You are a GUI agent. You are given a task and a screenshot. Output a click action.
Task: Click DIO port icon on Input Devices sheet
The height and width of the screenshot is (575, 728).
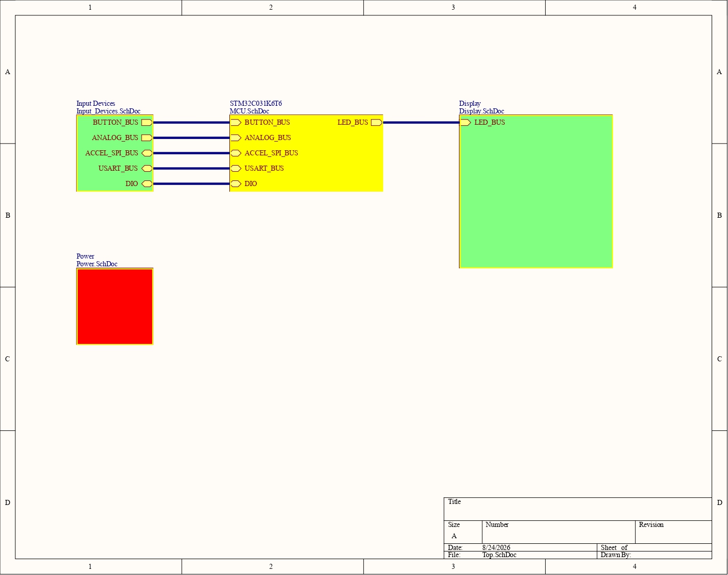147,184
